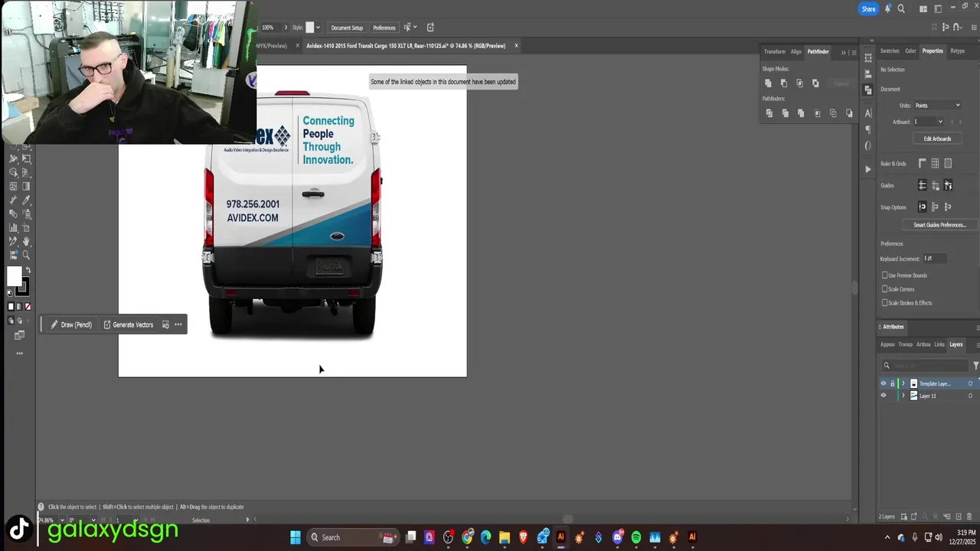Expand Layer 11 sublayers

(903, 396)
